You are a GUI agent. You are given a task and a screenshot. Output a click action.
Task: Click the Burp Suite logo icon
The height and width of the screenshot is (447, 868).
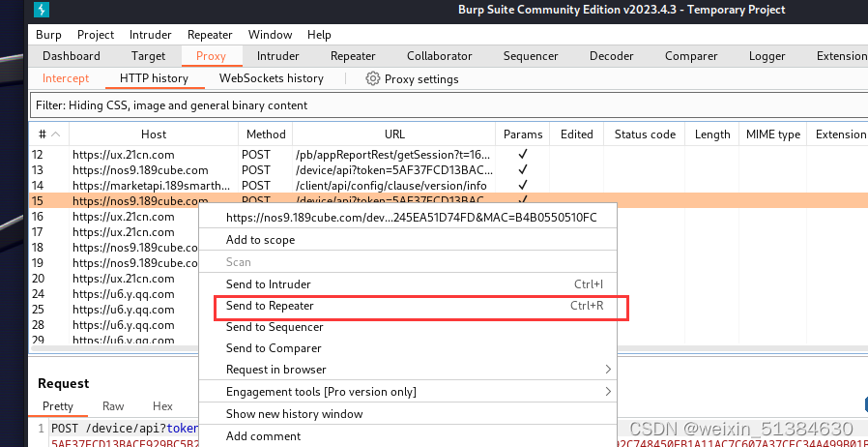(x=42, y=10)
